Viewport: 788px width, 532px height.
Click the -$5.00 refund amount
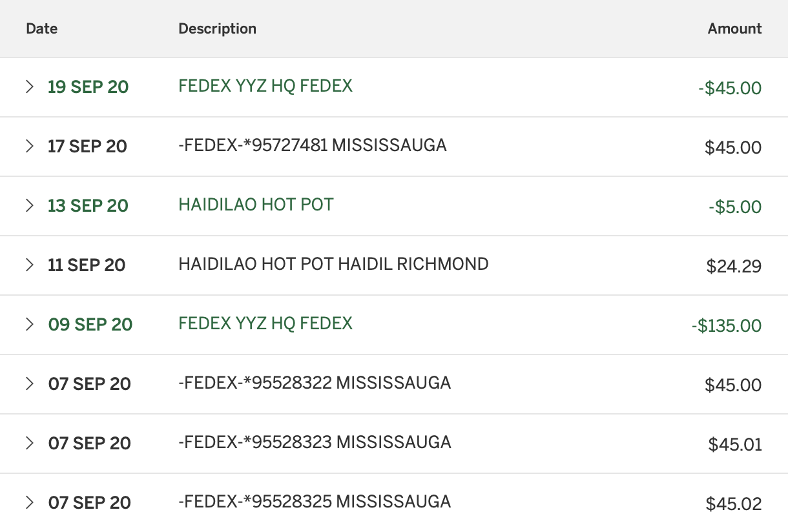pyautogui.click(x=734, y=207)
